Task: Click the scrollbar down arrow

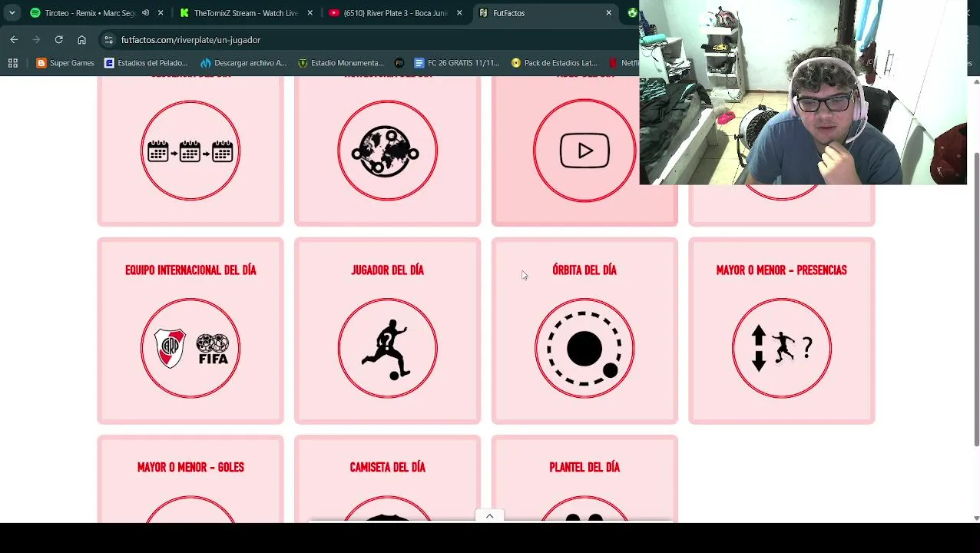Action: coord(976,518)
